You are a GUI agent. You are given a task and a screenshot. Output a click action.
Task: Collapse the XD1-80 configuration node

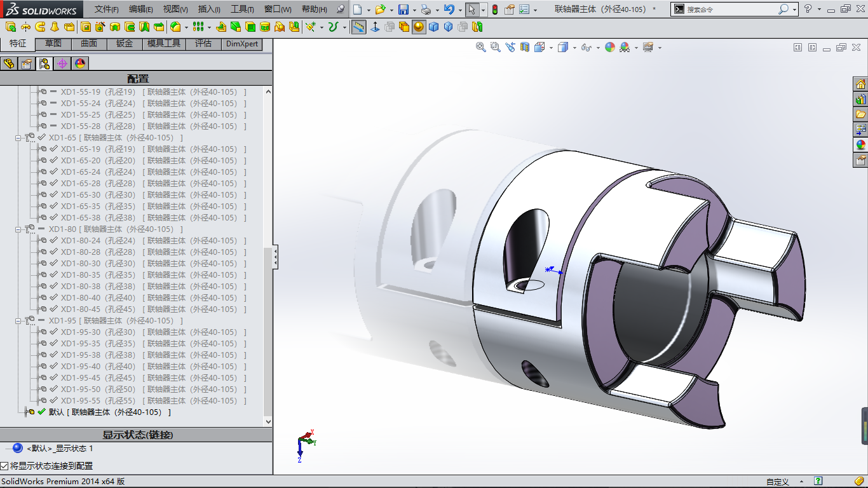tap(18, 229)
